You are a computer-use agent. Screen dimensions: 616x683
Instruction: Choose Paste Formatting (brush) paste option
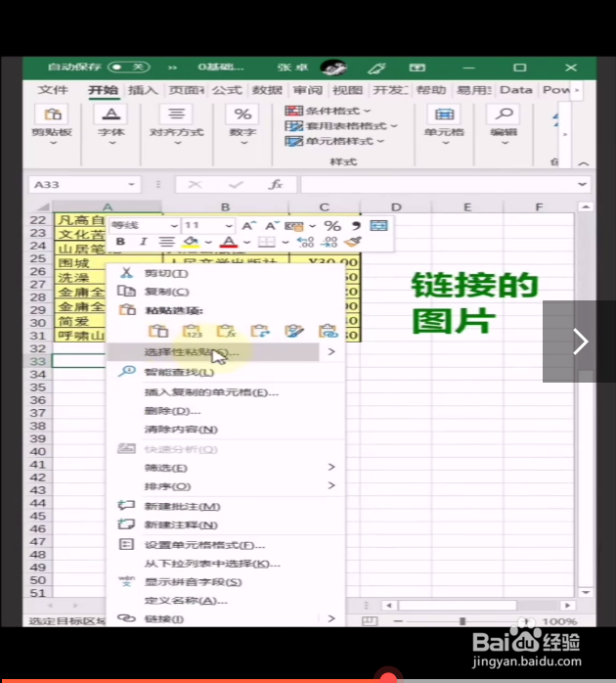pyautogui.click(x=294, y=331)
